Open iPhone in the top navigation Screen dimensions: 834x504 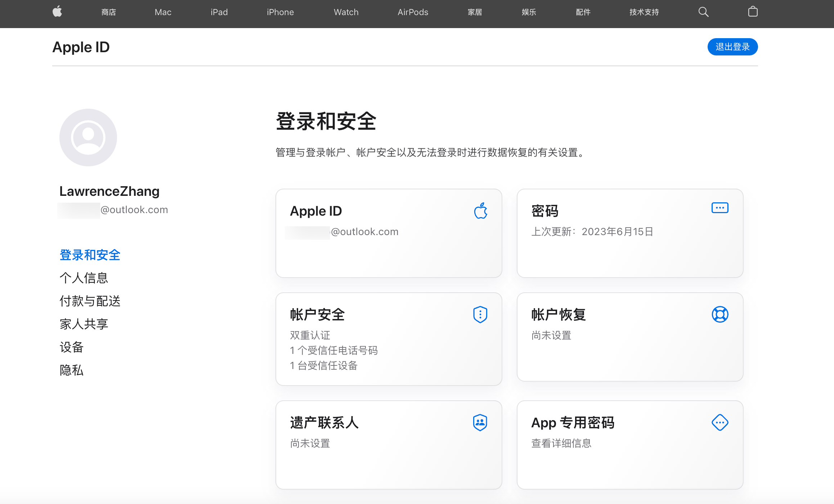(x=280, y=12)
